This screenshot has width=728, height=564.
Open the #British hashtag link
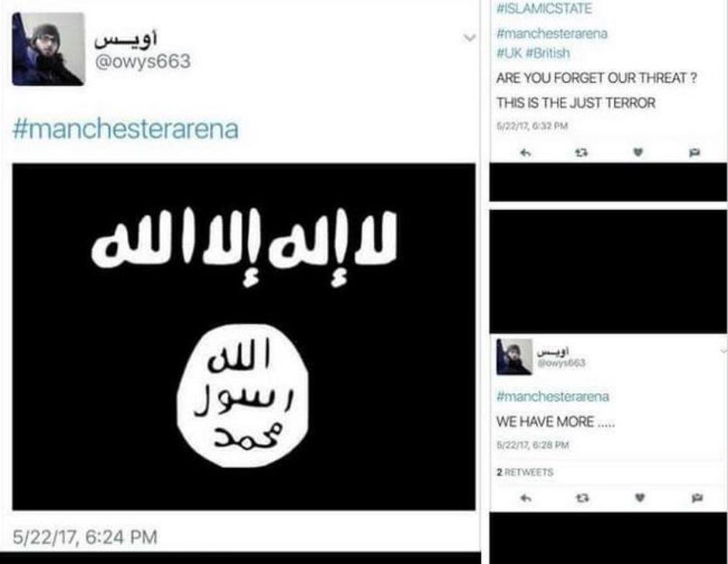tap(548, 53)
